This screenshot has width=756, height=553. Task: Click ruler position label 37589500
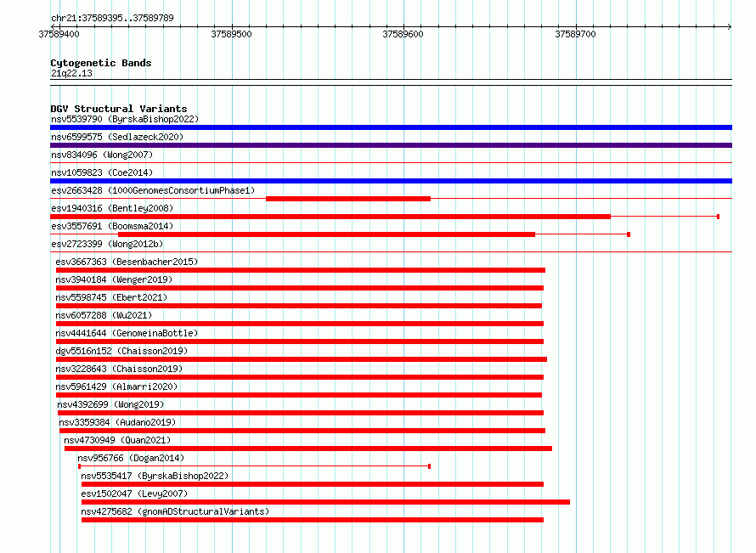[231, 34]
